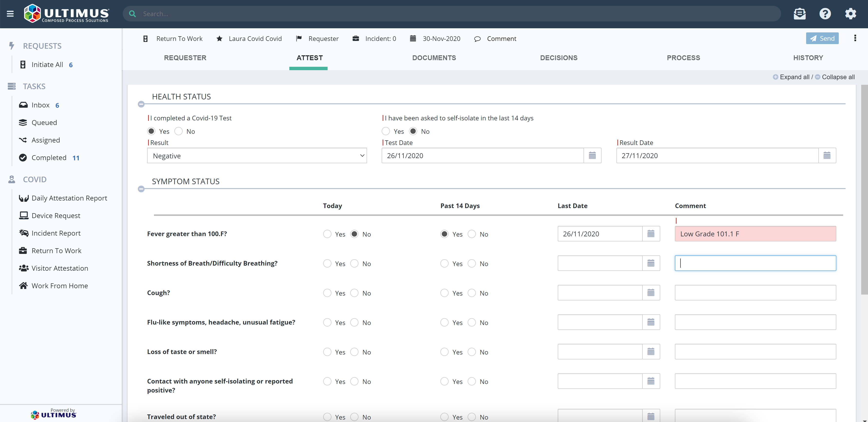868x422 pixels.
Task: Open the hamburger navigation menu
Action: (x=10, y=14)
